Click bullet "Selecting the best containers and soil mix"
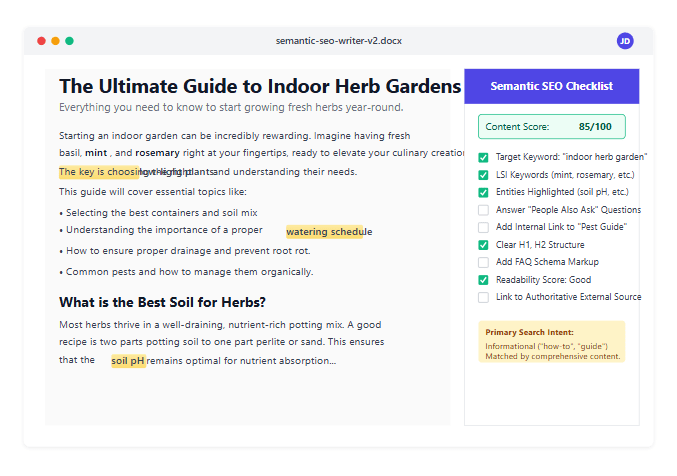Viewport: 677px width, 476px height. pyautogui.click(x=158, y=213)
